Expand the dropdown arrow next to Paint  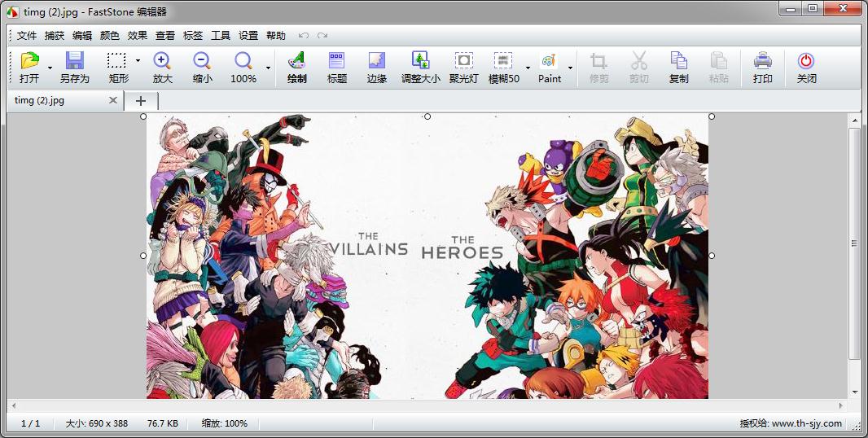pos(570,68)
